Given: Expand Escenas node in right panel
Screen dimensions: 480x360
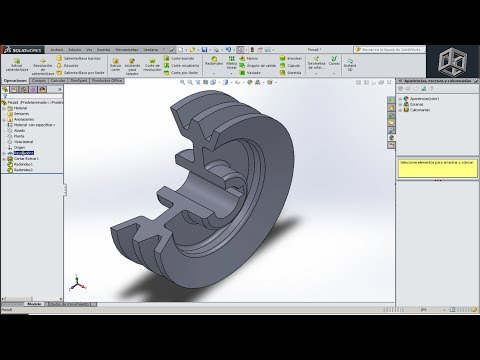Looking at the screenshot, I should [400, 104].
